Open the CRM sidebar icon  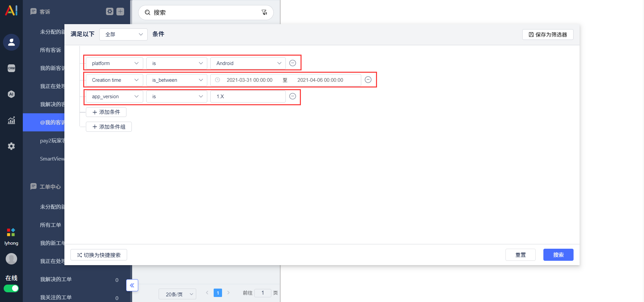pyautogui.click(x=11, y=68)
